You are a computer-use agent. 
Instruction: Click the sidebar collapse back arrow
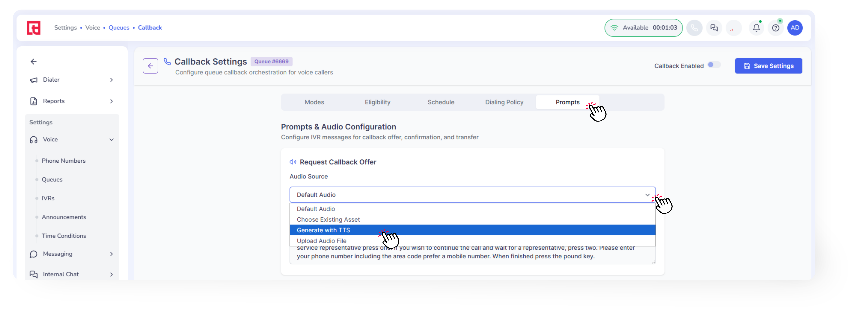pyautogui.click(x=34, y=62)
